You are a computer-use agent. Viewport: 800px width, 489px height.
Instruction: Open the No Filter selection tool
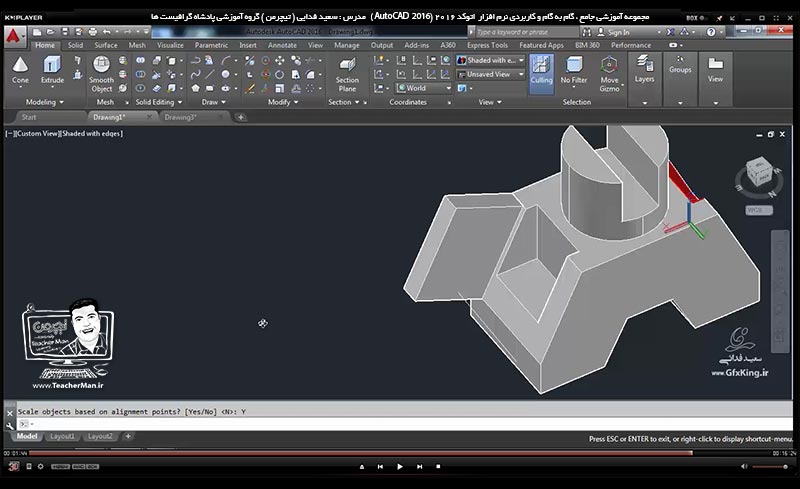point(573,71)
